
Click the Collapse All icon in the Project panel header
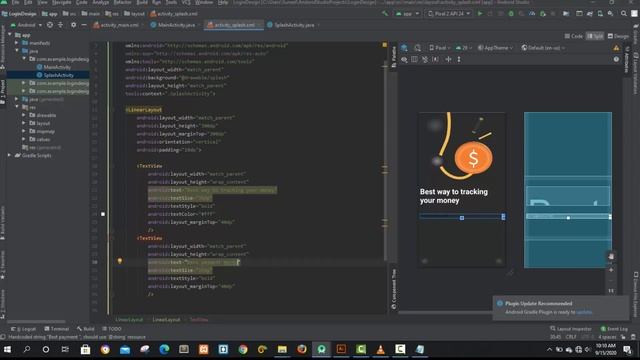pyautogui.click(x=60, y=25)
